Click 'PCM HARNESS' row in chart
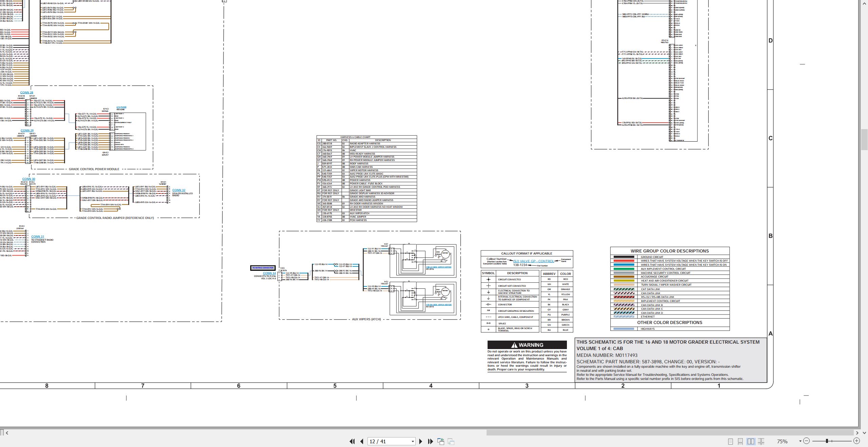The width and height of the screenshot is (868, 447). click(367, 220)
